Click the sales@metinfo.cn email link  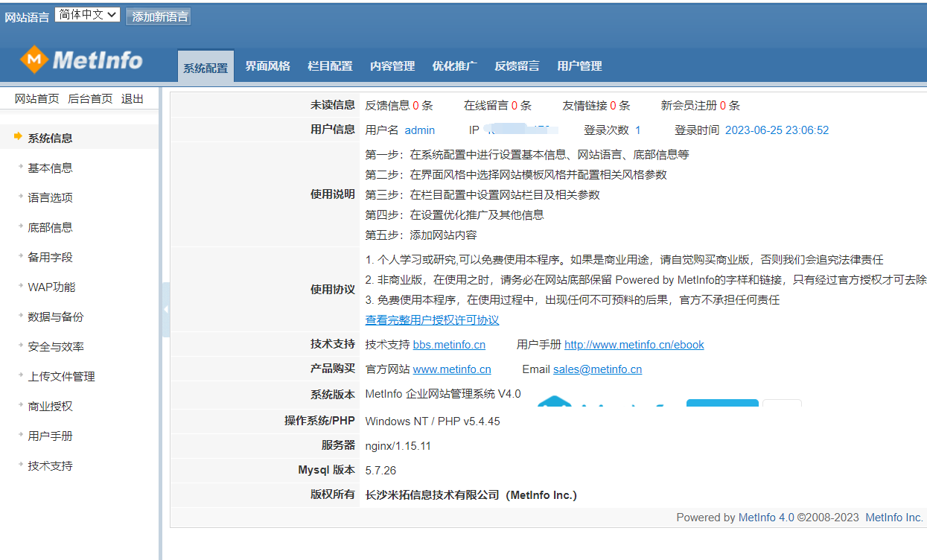597,369
